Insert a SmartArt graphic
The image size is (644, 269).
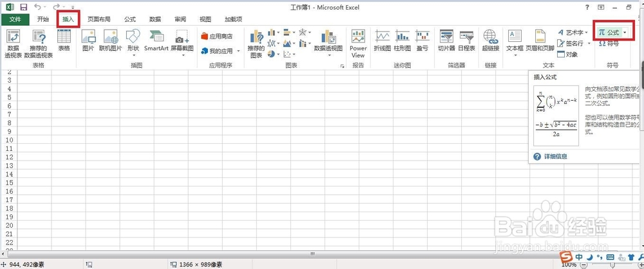(156, 40)
